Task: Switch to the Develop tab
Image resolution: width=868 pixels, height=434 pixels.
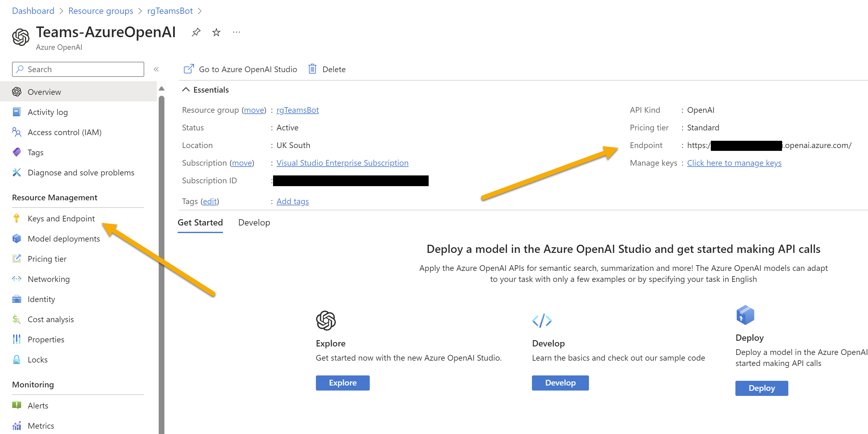Action: tap(254, 223)
